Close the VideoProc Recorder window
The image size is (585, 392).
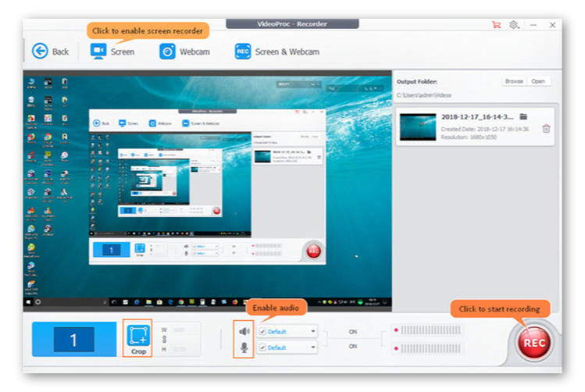(x=552, y=25)
